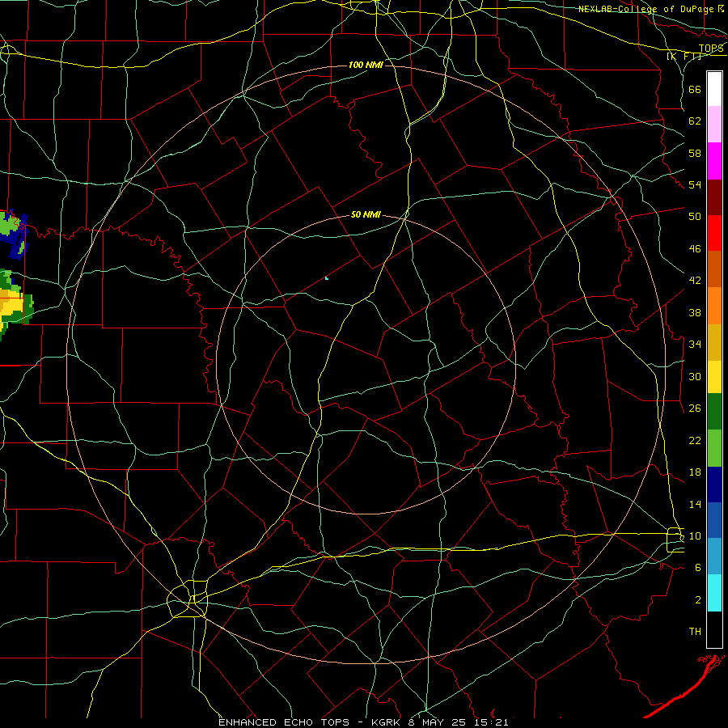
Task: Click the yellow echo cell at the map's left edge
Action: (11, 306)
